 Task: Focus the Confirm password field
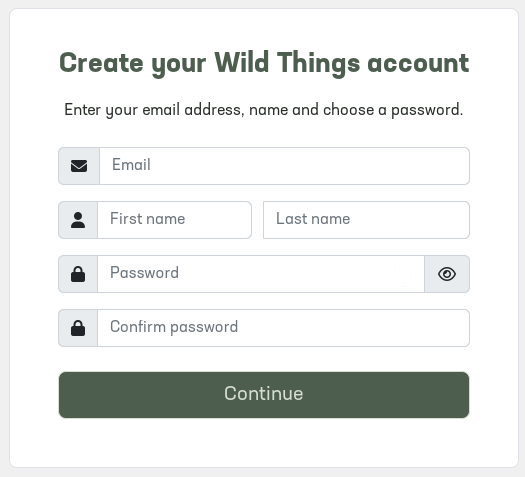coord(284,328)
